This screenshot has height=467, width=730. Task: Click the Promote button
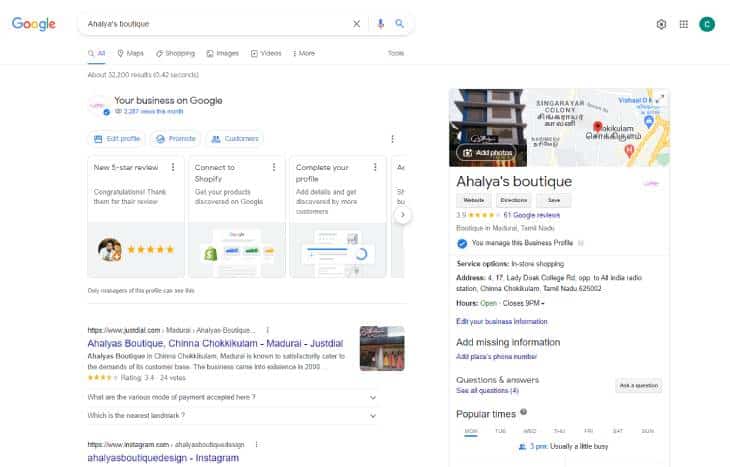pyautogui.click(x=176, y=139)
